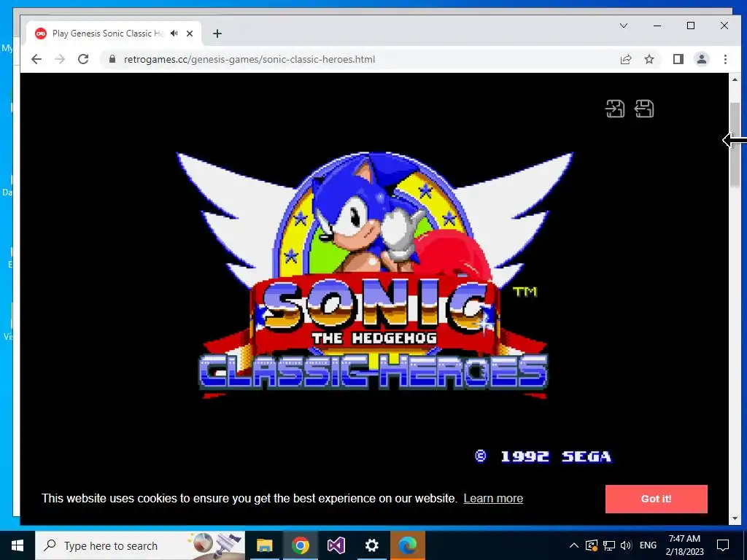The width and height of the screenshot is (747, 560).
Task: Open File Explorer from the taskbar
Action: [x=264, y=545]
